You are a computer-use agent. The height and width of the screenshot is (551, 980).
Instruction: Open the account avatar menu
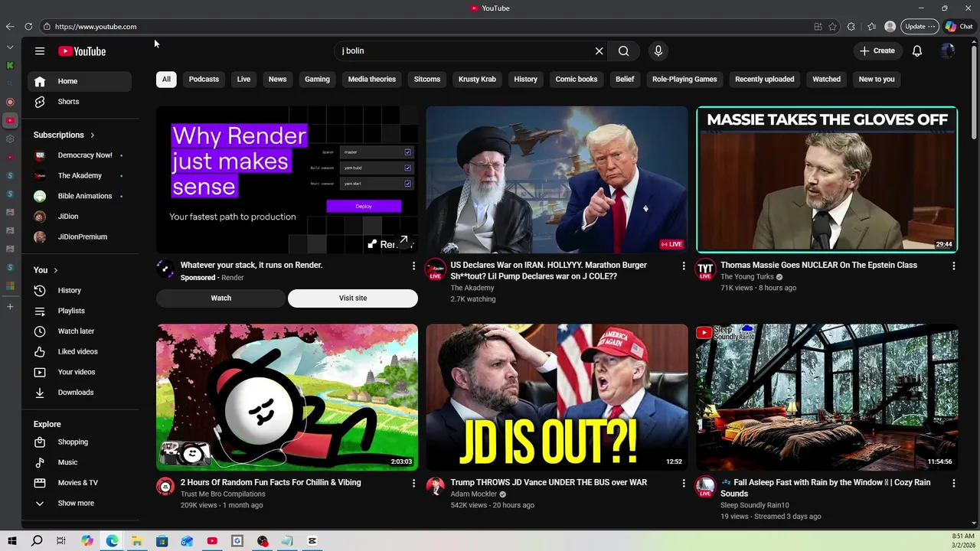[948, 51]
